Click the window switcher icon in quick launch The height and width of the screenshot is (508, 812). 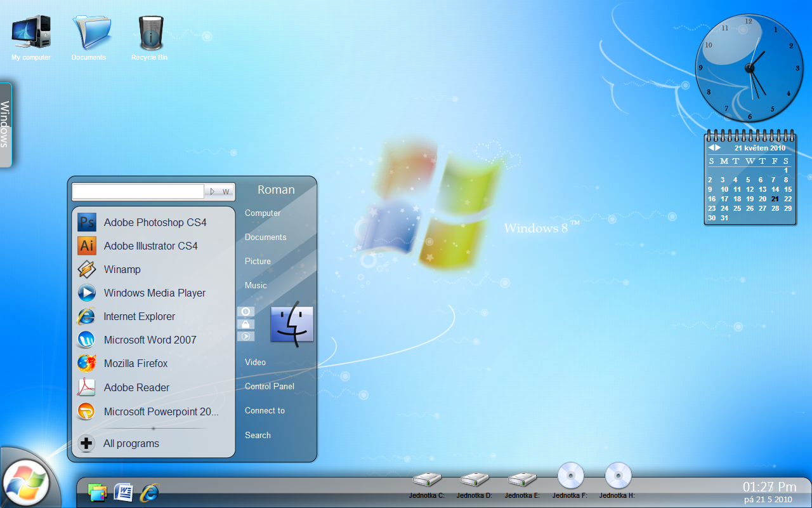pos(98,492)
